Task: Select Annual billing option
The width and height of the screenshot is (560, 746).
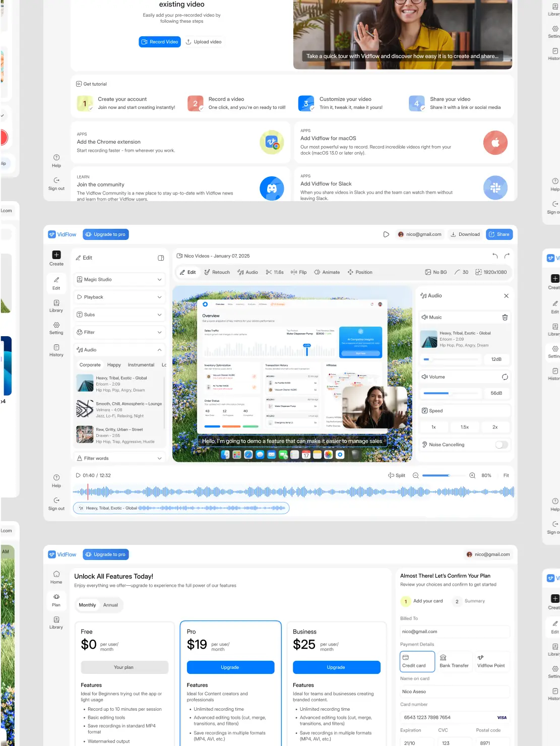Action: 110,605
